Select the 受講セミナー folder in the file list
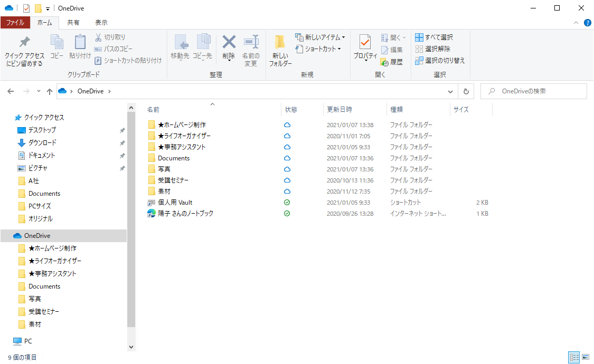 tap(173, 180)
